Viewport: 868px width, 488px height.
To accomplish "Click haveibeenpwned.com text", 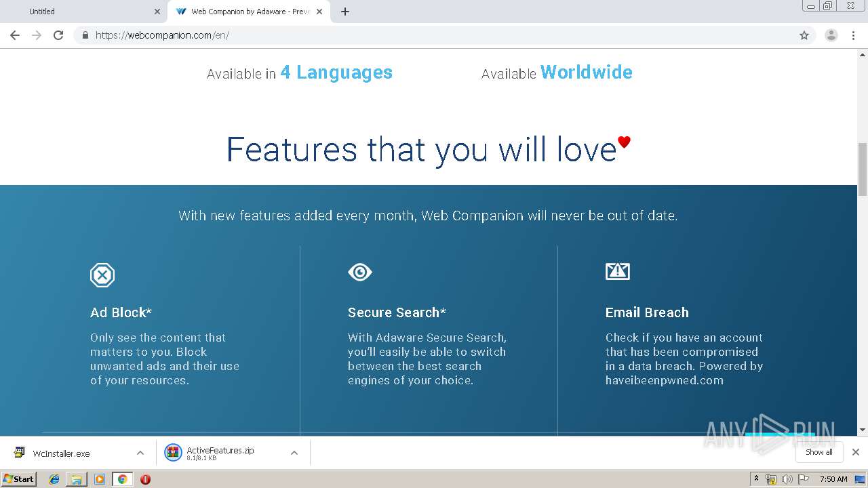I will point(665,380).
